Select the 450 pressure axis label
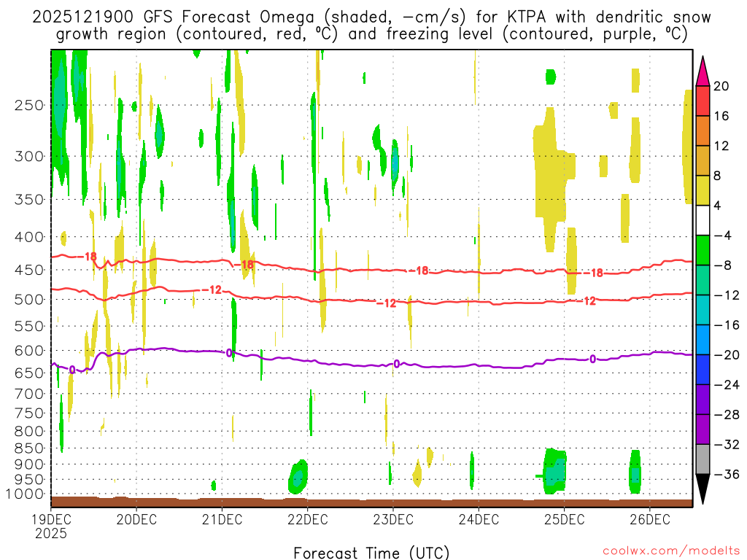The width and height of the screenshot is (747, 560). (x=29, y=270)
